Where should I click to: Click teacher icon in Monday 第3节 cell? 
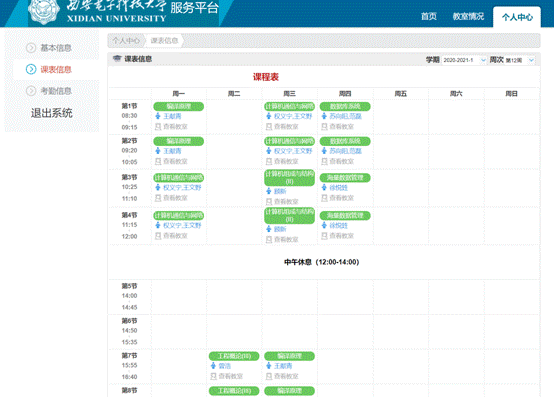point(158,187)
